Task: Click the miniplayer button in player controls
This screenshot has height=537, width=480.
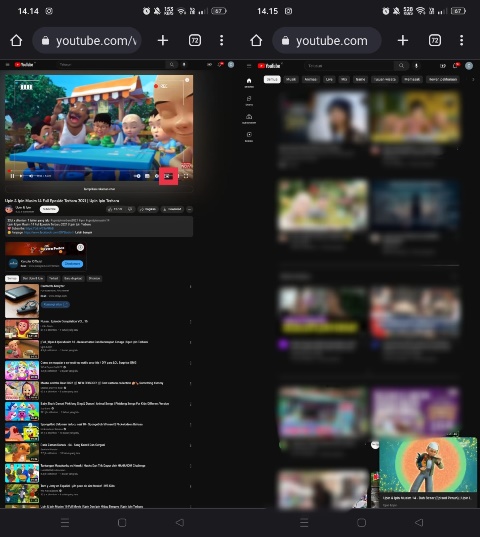Action: pos(168,176)
